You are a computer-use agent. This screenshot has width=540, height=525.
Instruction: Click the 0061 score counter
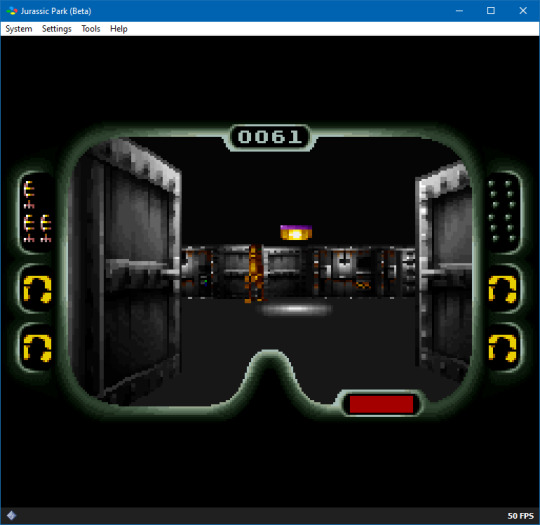(270, 137)
